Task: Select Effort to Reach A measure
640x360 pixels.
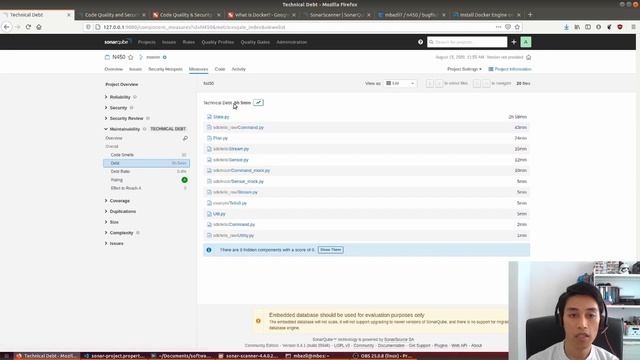Action: tap(146, 188)
